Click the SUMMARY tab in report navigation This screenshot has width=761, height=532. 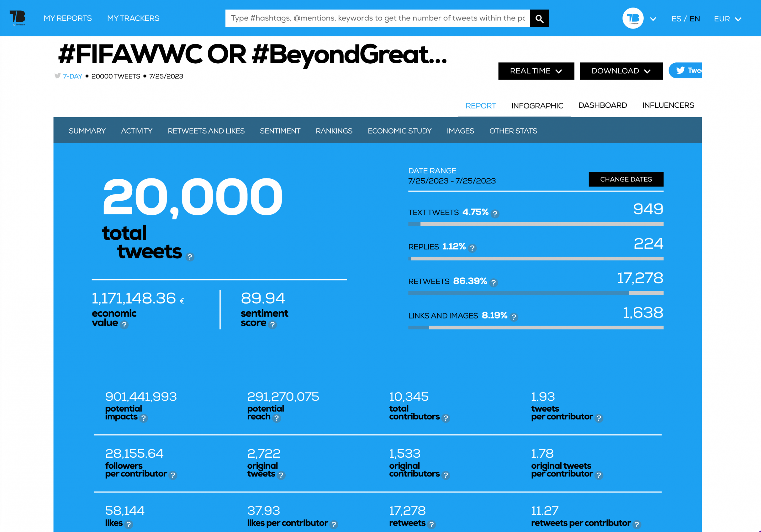click(87, 131)
